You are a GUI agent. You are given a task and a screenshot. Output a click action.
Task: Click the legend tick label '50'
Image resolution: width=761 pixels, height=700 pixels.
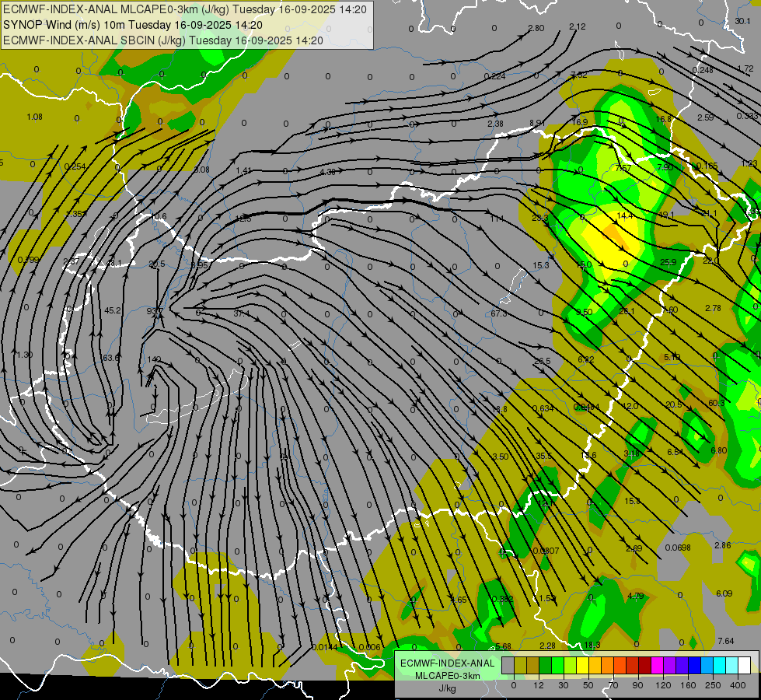pos(588,685)
